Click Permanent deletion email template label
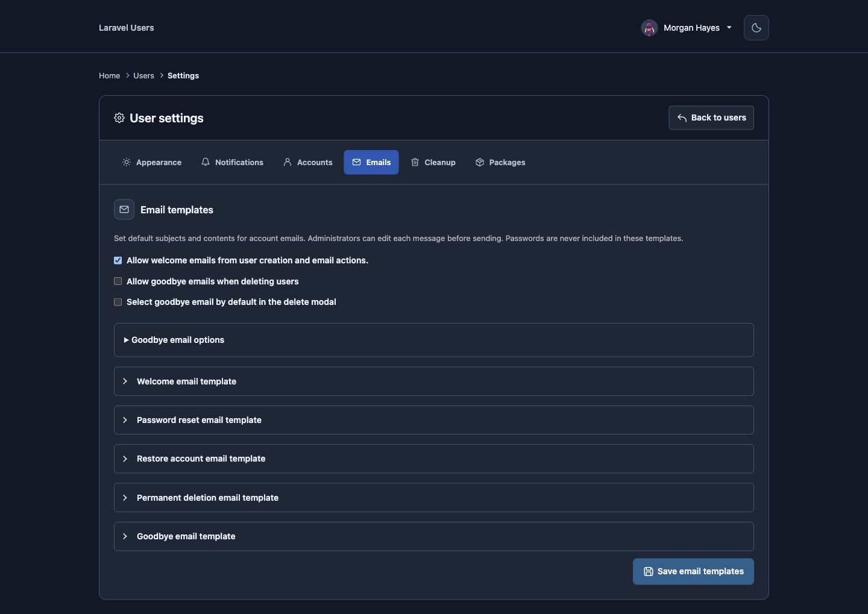Viewport: 868px width, 614px height. [207, 498]
